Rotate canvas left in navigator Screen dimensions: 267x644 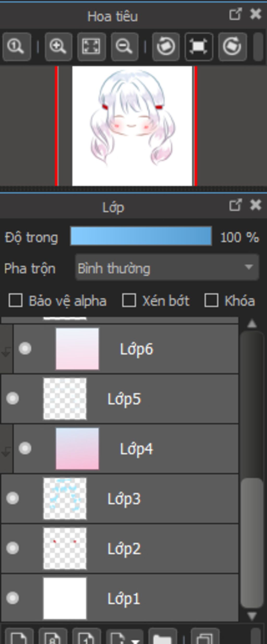point(166,46)
